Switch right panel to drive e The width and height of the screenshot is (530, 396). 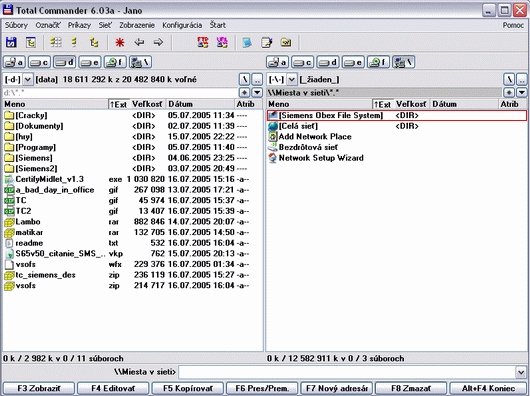[x=353, y=62]
